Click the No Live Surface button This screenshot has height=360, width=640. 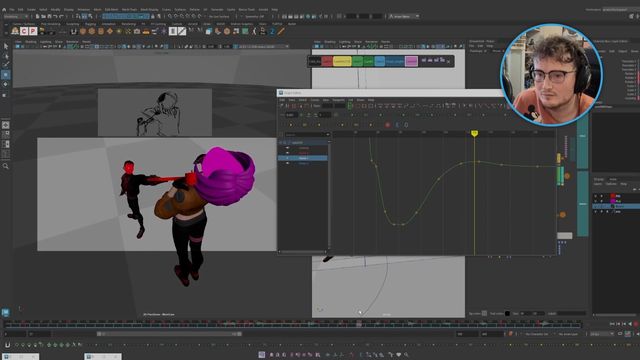click(219, 16)
